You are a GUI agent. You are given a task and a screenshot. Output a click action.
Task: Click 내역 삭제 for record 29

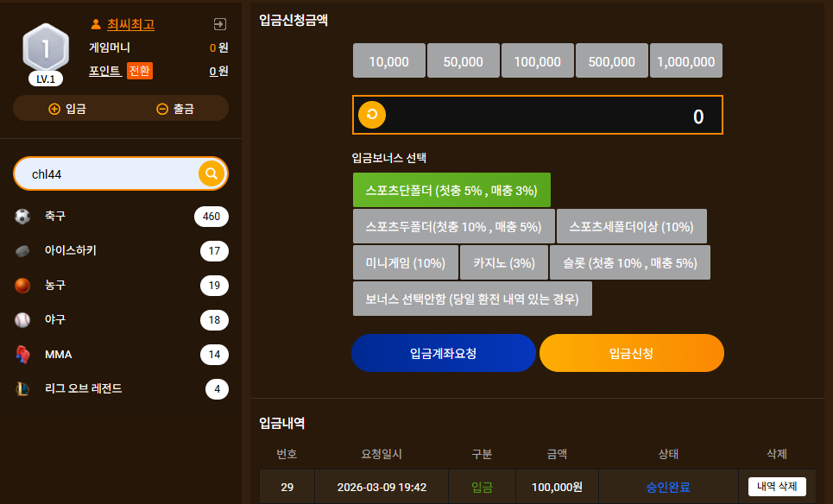coord(777,487)
